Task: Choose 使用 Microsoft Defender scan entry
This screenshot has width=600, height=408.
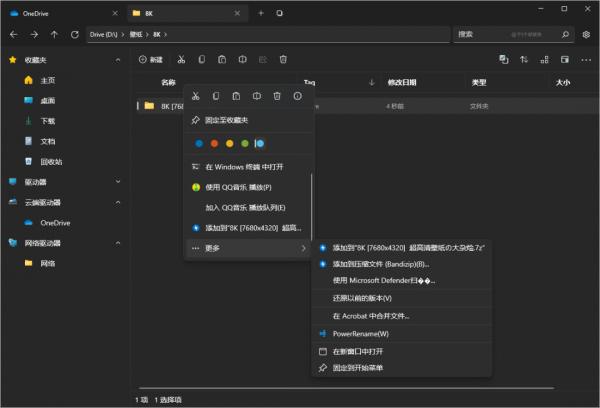Action: click(x=402, y=281)
